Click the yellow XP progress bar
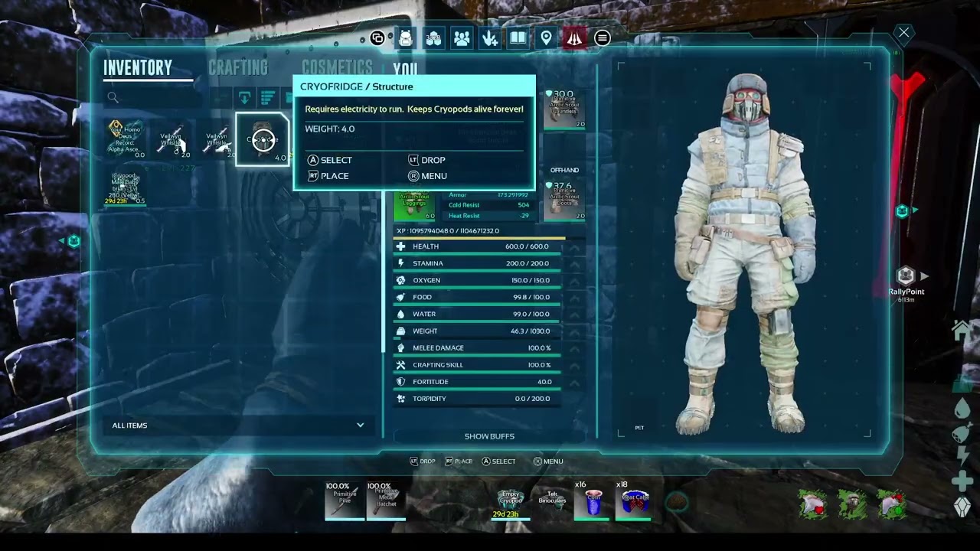980x551 pixels. [479, 239]
